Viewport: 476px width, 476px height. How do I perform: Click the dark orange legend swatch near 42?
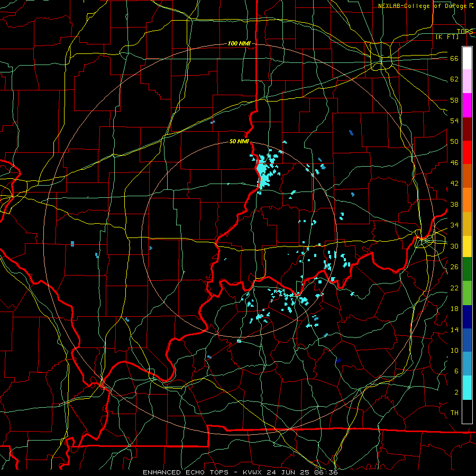point(467,176)
